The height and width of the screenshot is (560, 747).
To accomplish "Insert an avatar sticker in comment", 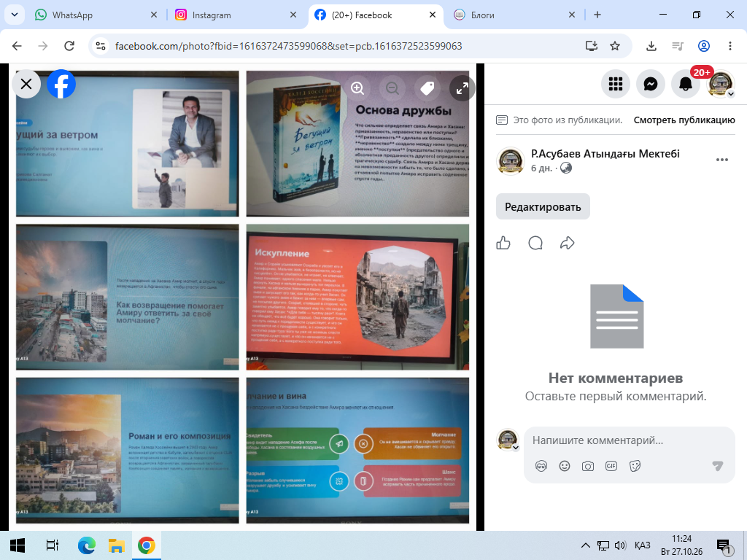I will [541, 466].
